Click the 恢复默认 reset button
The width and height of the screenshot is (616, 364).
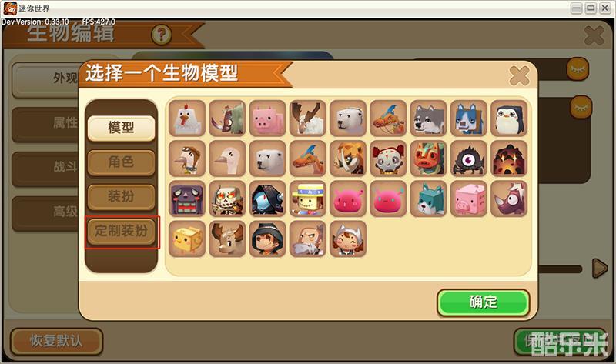pos(56,341)
